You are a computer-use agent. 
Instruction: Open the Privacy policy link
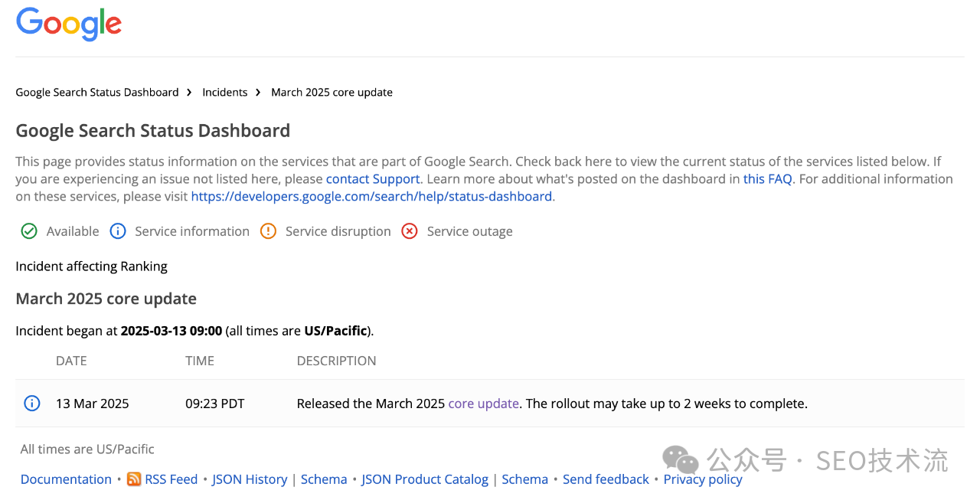702,479
